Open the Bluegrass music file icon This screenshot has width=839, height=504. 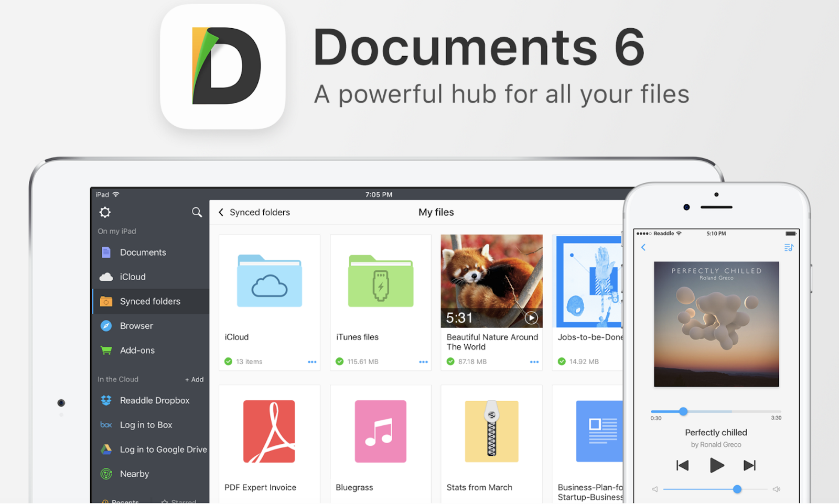[381, 432]
